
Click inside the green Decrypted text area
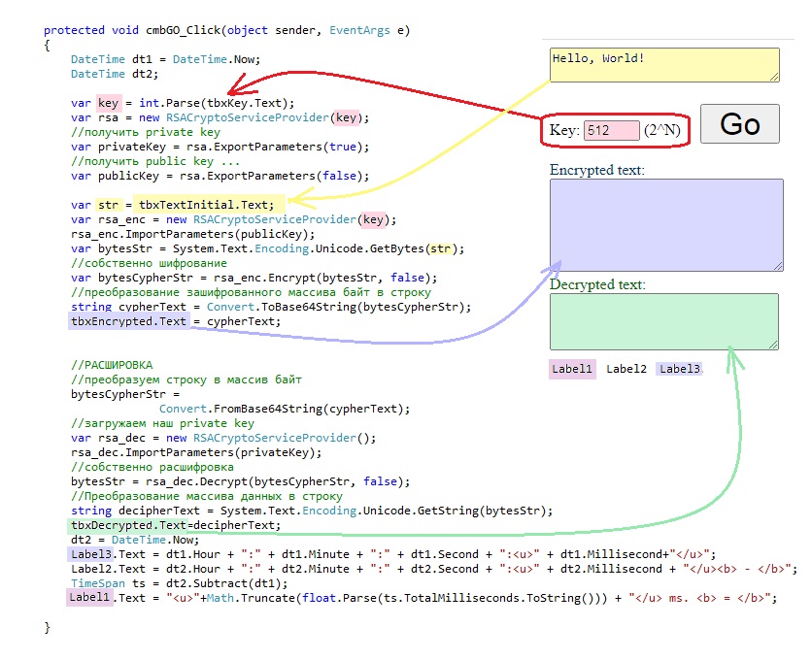click(x=663, y=320)
